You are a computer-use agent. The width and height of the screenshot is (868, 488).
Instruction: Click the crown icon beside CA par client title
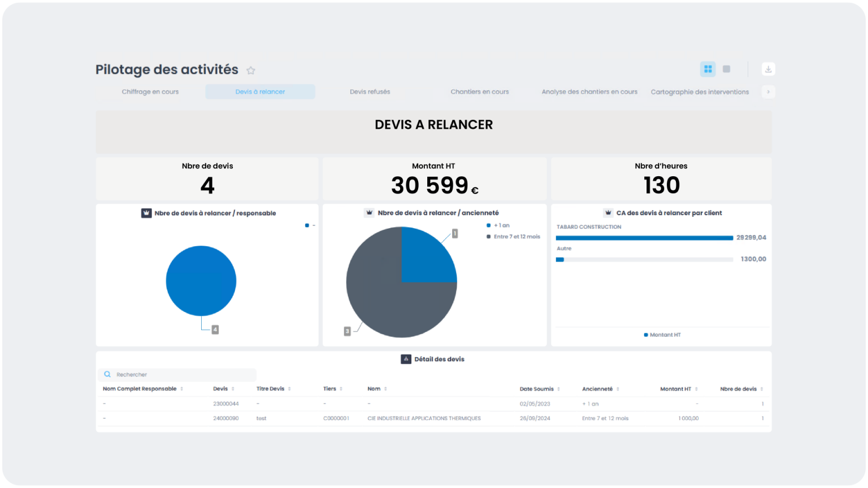tap(608, 213)
